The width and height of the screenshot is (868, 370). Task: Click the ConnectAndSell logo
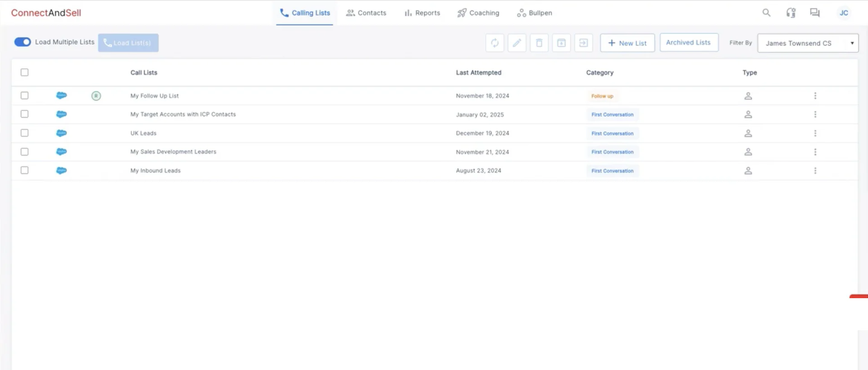[46, 13]
